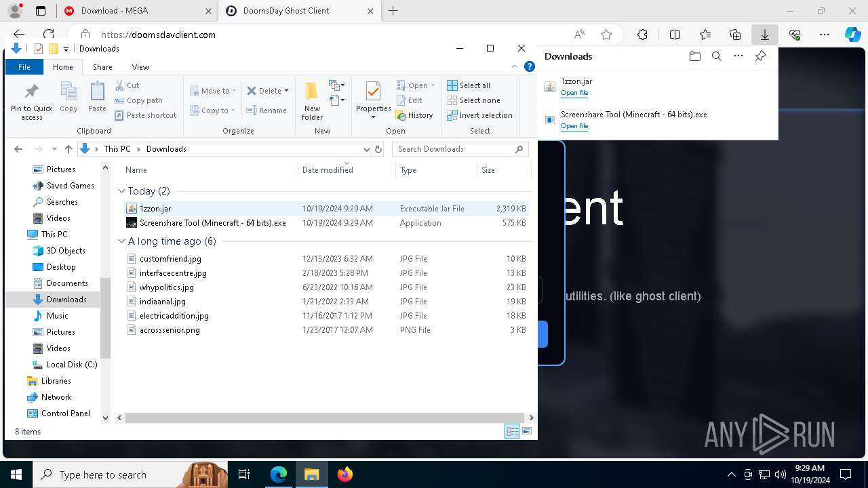Select Screenshare Tool (Minecraft - 64 bits).exe file
The image size is (868, 488).
click(x=325, y=223)
